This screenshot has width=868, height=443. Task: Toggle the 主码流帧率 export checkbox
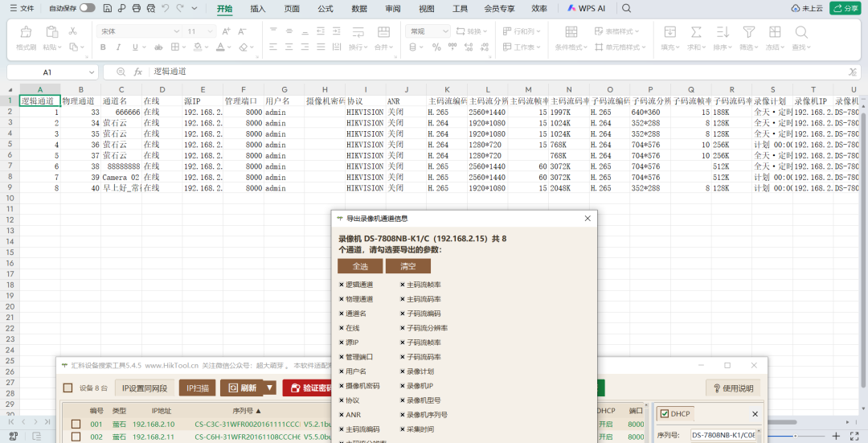tap(403, 285)
